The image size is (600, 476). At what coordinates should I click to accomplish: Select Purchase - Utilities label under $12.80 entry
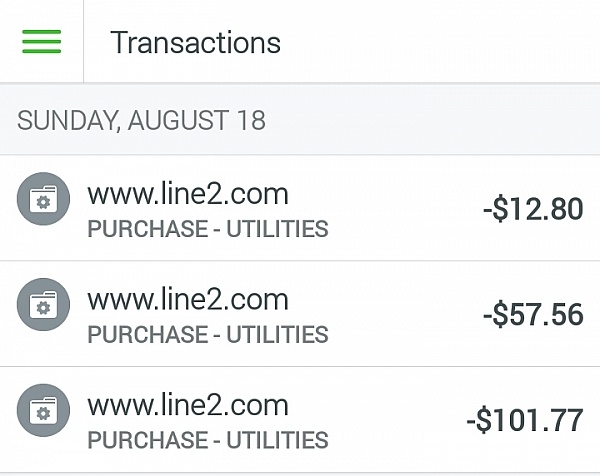[x=208, y=229]
